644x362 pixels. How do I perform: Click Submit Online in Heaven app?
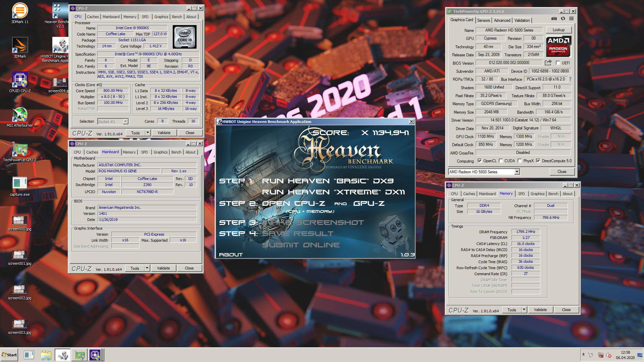pos(301,245)
